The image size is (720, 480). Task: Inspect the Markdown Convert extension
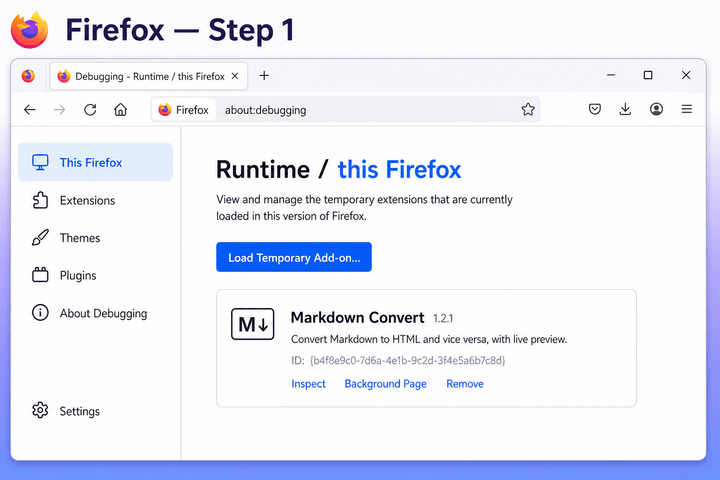[x=308, y=384]
